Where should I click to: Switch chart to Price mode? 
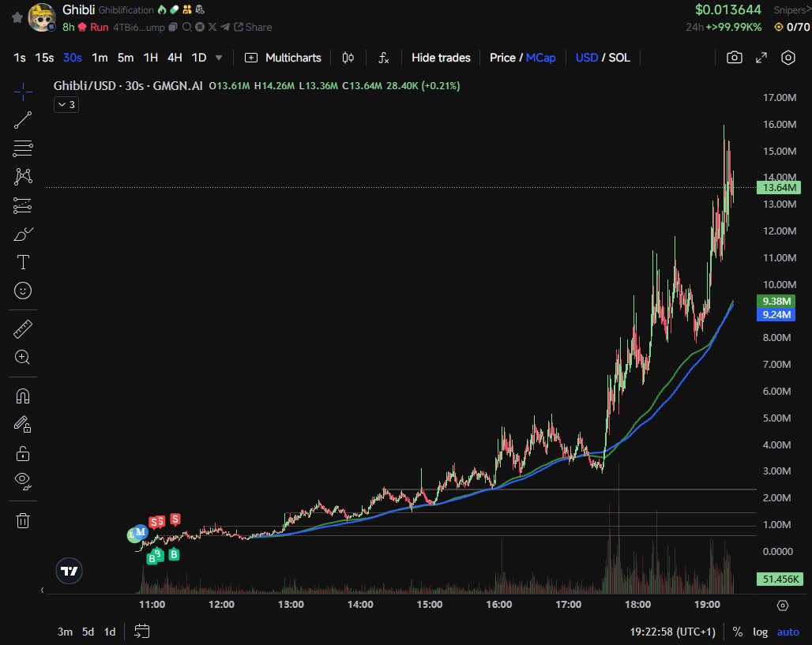click(502, 58)
